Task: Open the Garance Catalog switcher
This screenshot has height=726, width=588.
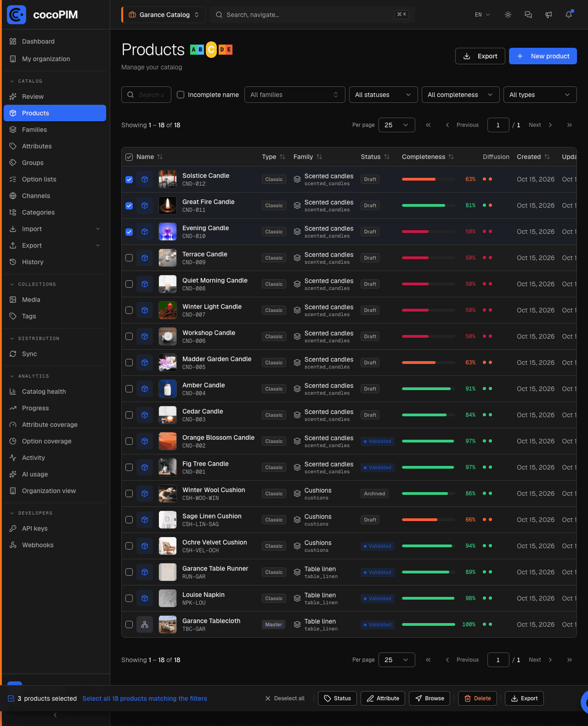Action: click(x=164, y=15)
